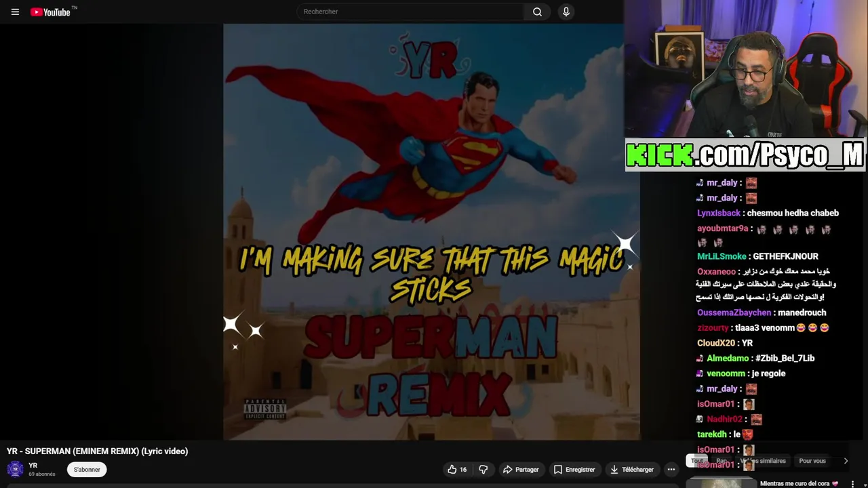868x488 pixels.
Task: Click the chesmou hedha chabeb message
Action: coord(793,213)
